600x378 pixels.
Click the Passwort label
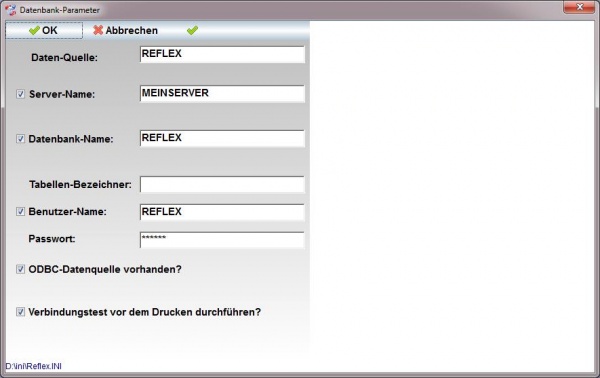(52, 239)
